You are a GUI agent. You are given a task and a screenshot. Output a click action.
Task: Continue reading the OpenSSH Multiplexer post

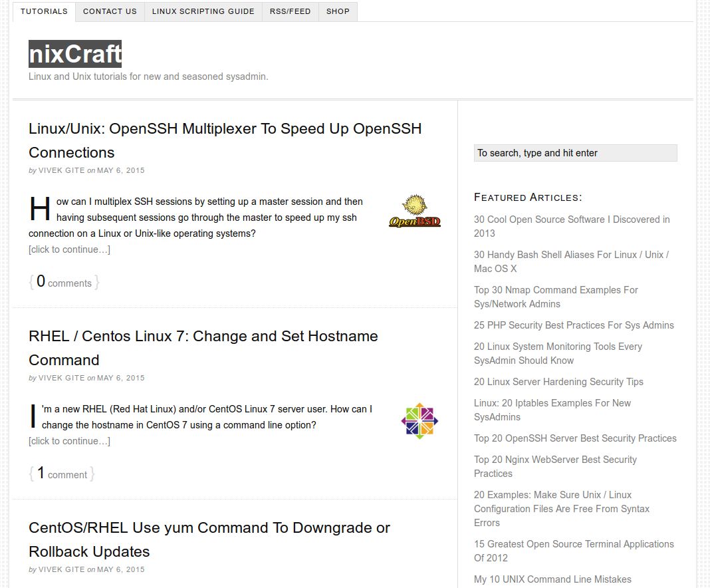[x=69, y=249]
